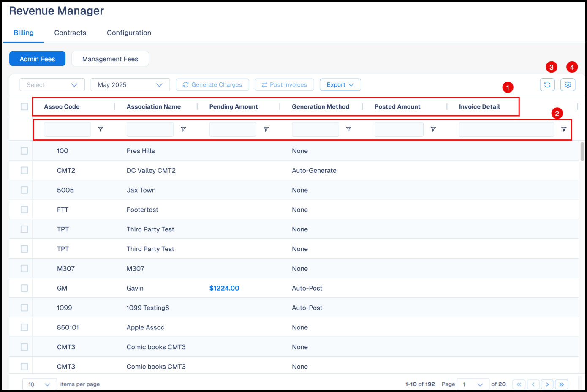Switch to the Contracts tab
The image size is (587, 392).
click(70, 33)
